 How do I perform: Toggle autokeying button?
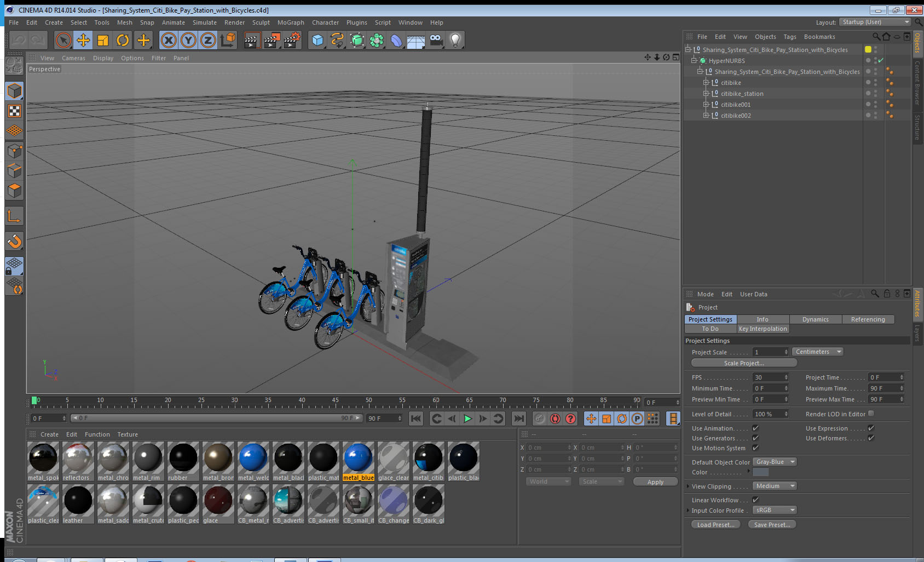[x=555, y=418]
